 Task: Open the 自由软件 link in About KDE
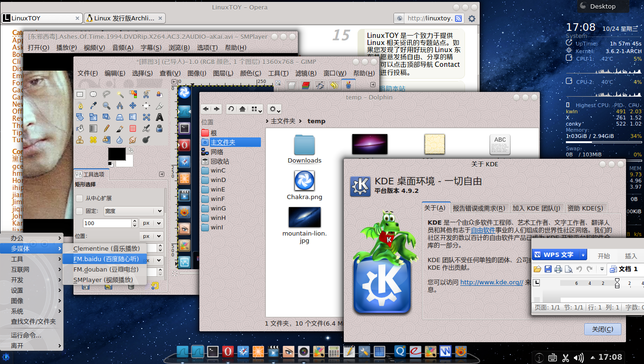pyautogui.click(x=483, y=230)
